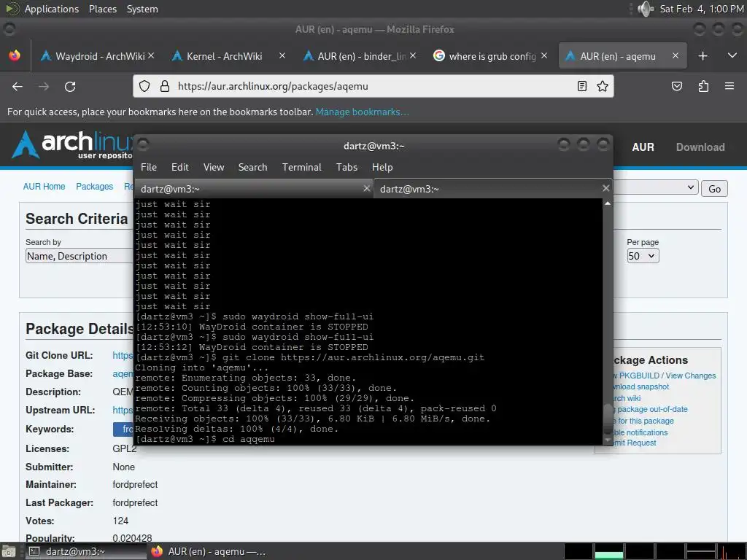Open the Pocket save icon
Image resolution: width=747 pixels, height=560 pixels.
[676, 86]
